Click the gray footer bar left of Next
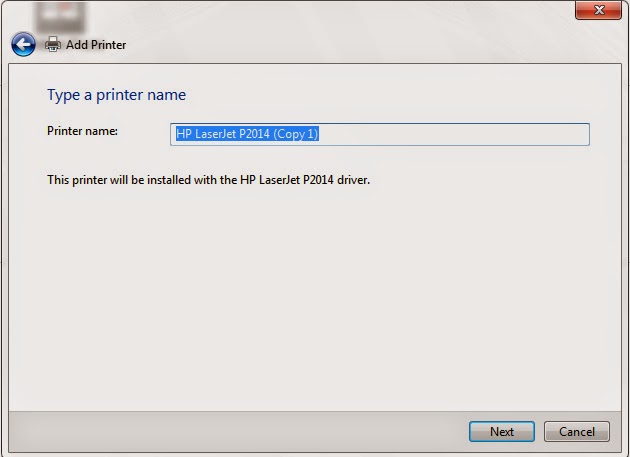 [237, 432]
